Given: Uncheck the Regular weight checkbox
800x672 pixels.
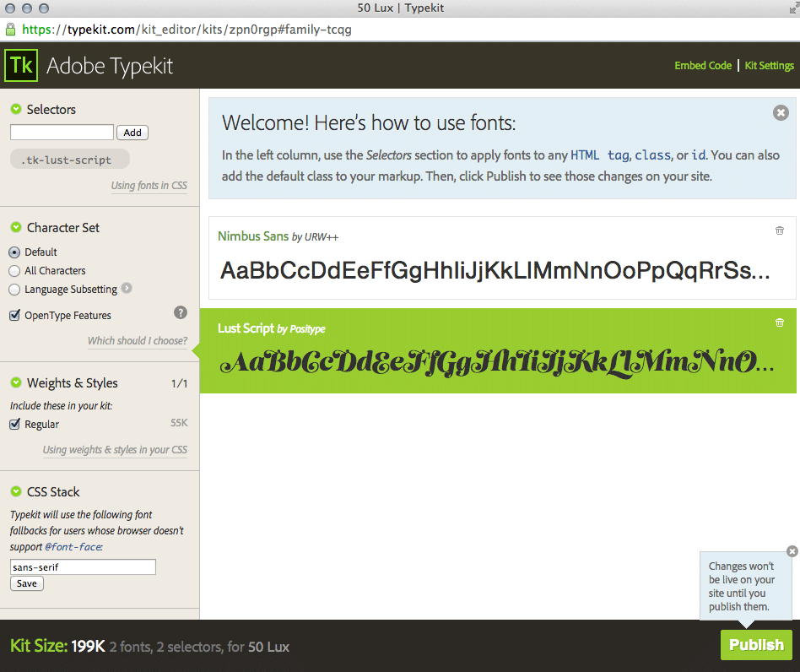Looking at the screenshot, I should click(14, 425).
